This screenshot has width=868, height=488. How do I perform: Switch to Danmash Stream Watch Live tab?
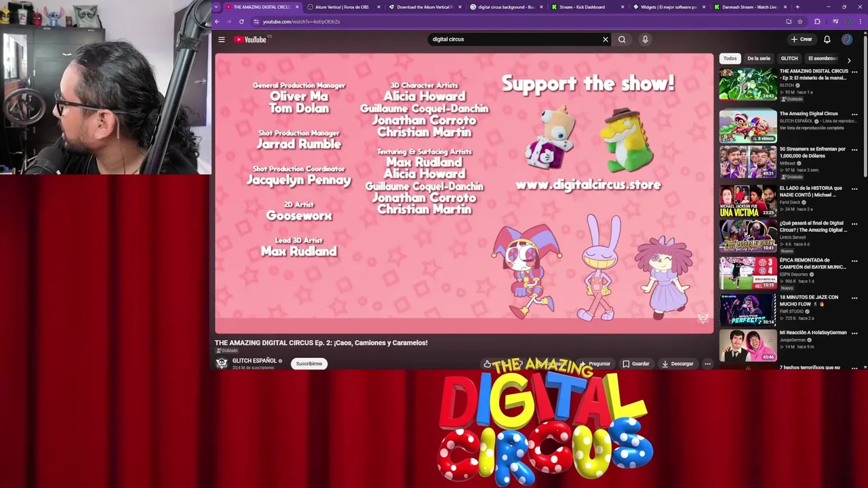point(750,7)
